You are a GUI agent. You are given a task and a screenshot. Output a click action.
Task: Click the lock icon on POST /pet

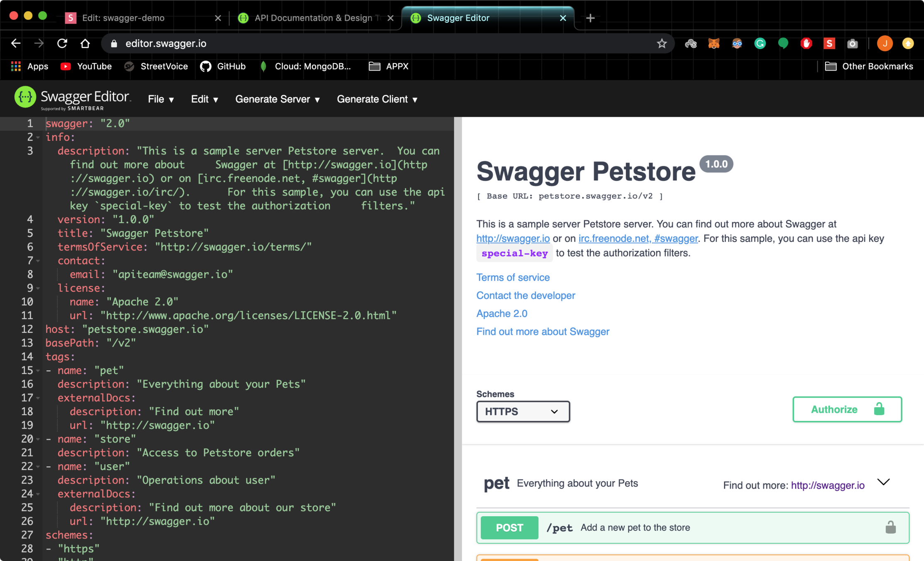[890, 527]
